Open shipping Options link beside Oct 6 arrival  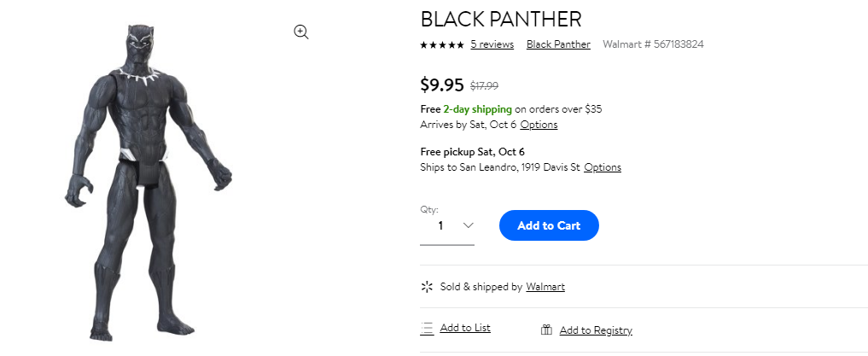click(539, 125)
